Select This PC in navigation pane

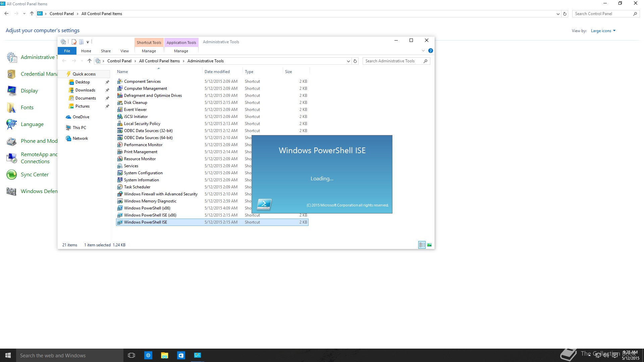[x=79, y=128]
